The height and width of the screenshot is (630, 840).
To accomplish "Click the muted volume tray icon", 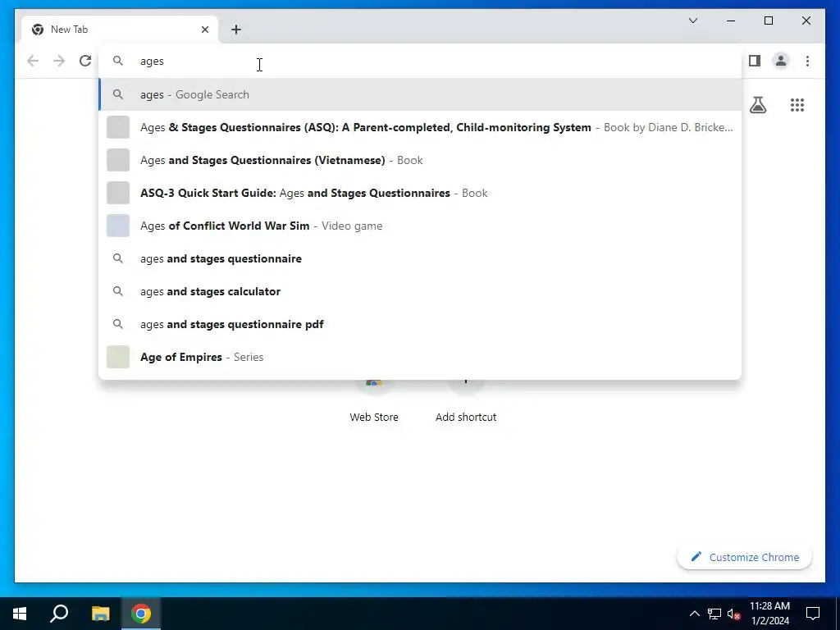I will (734, 614).
